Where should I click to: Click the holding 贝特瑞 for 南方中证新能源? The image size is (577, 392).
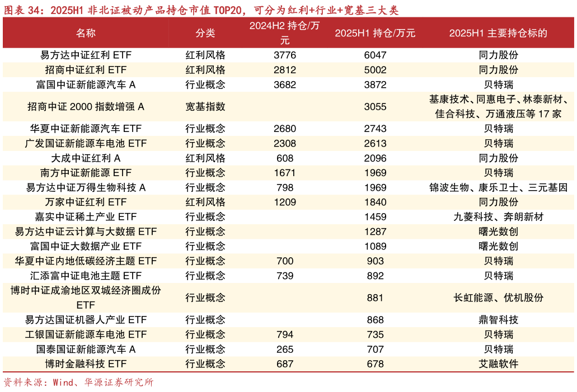click(x=499, y=173)
